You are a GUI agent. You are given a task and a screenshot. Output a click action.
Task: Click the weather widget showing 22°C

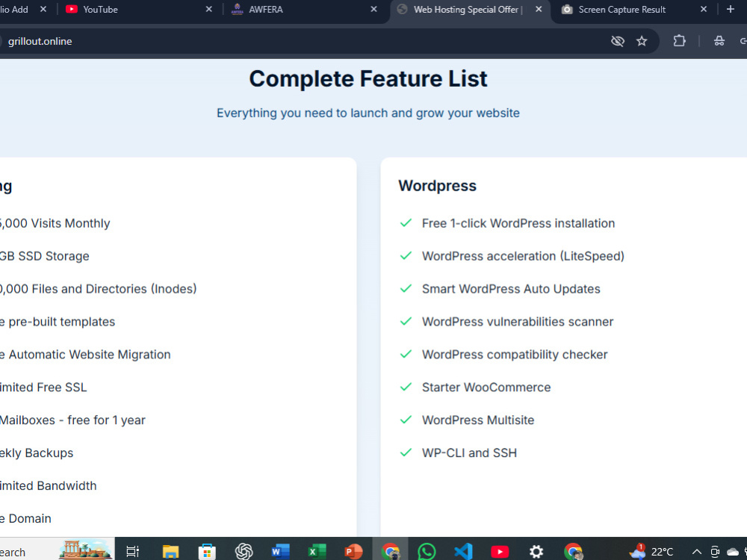click(651, 552)
